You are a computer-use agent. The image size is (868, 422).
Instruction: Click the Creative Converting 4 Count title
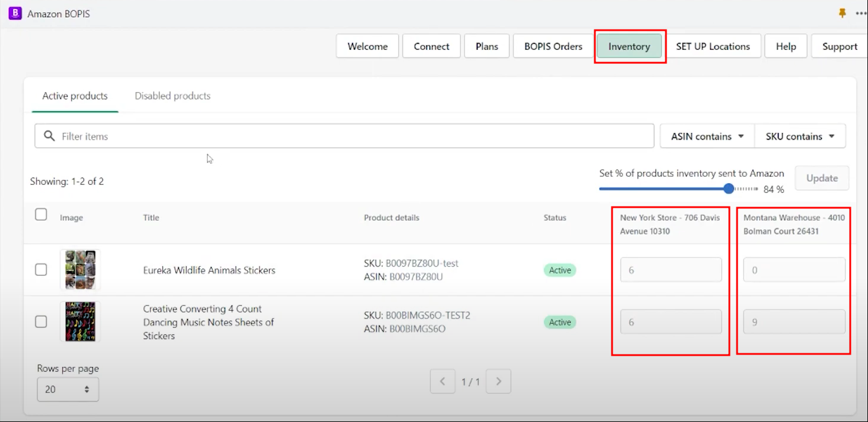click(209, 322)
